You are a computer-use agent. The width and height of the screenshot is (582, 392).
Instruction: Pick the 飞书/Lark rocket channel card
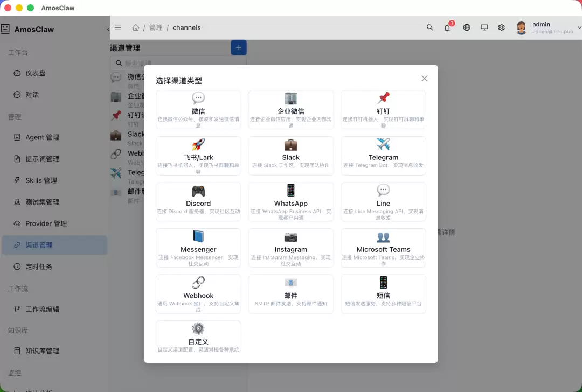(x=198, y=156)
